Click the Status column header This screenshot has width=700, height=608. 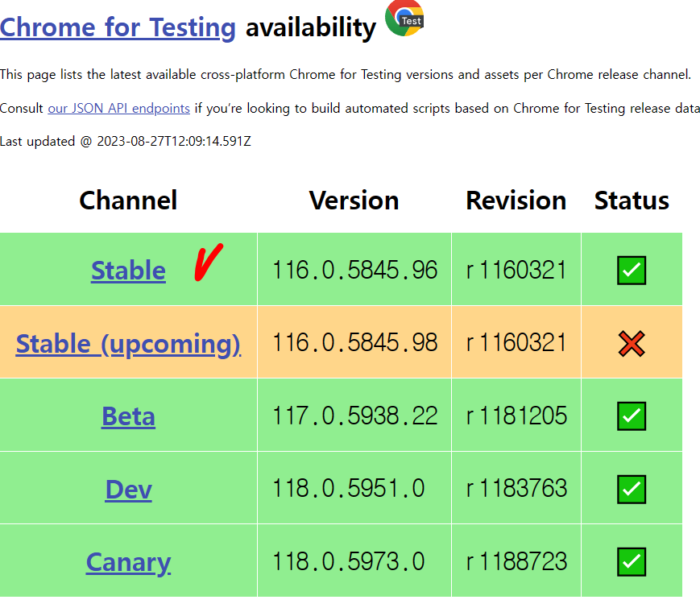pos(632,201)
